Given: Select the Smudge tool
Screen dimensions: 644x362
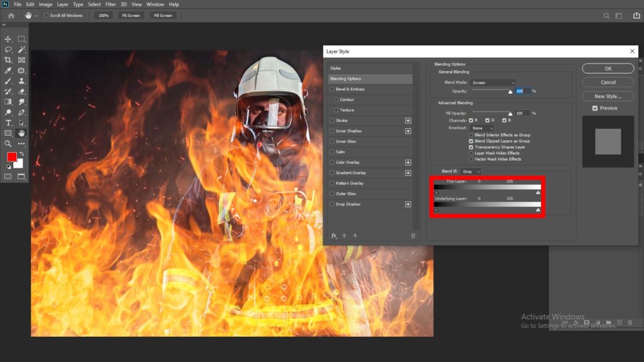Looking at the screenshot, I should [x=21, y=102].
